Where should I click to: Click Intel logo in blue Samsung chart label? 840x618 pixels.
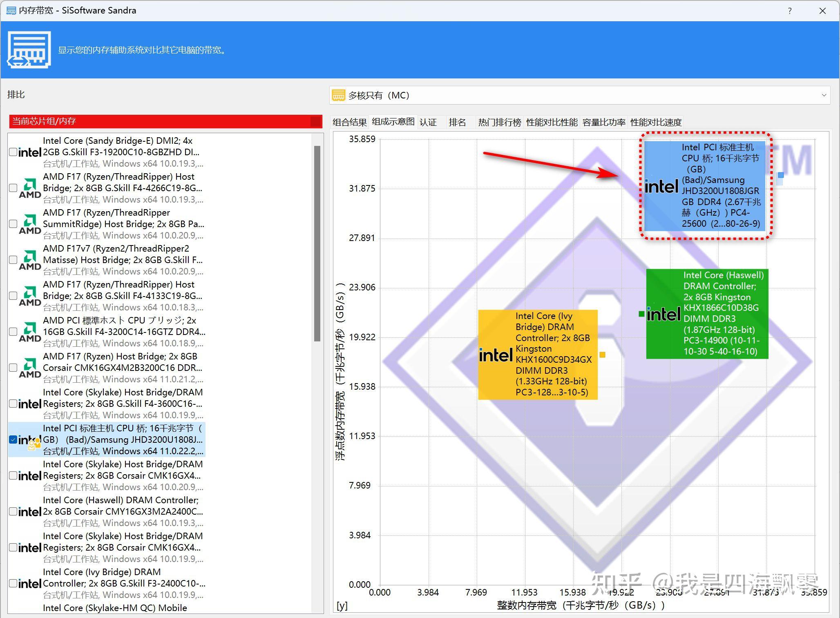(x=661, y=186)
